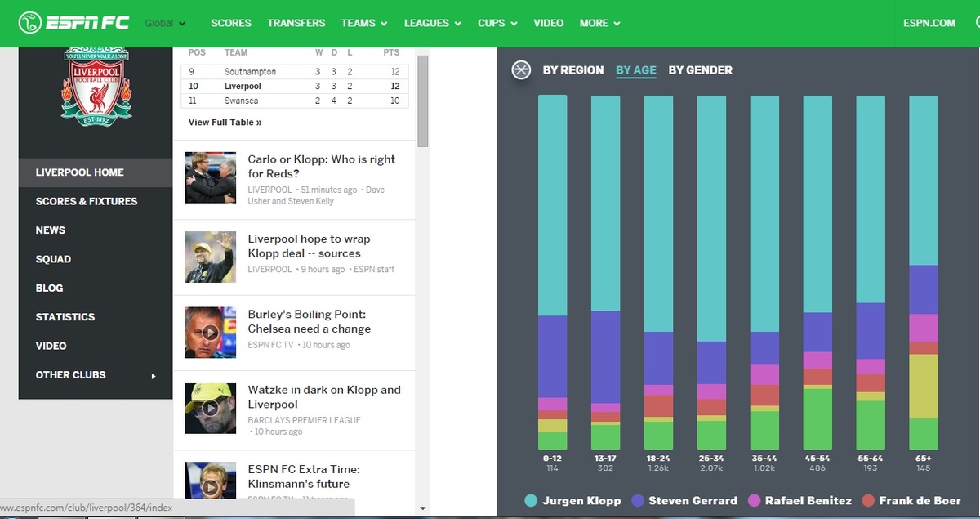Click the Swansea team name in the table
Image resolution: width=980 pixels, height=519 pixels.
pyautogui.click(x=242, y=101)
